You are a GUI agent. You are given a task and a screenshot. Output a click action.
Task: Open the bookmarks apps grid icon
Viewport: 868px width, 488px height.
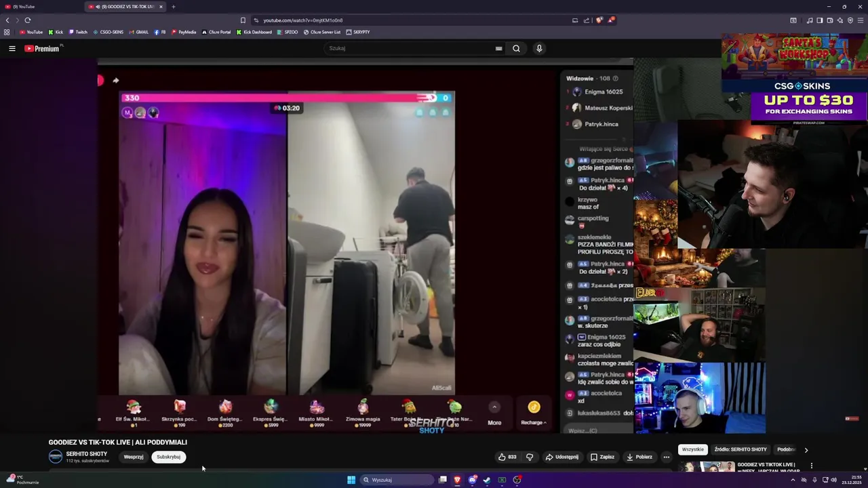[7, 32]
